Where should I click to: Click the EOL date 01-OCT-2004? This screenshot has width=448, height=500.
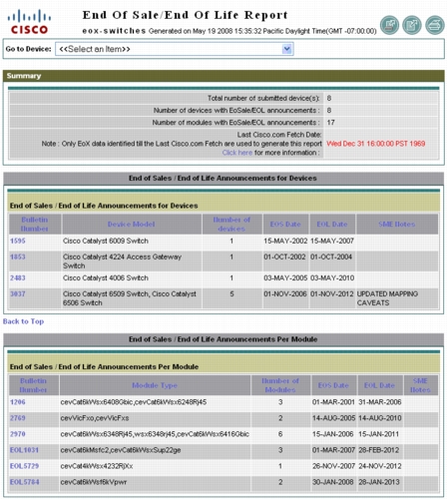[x=331, y=256]
